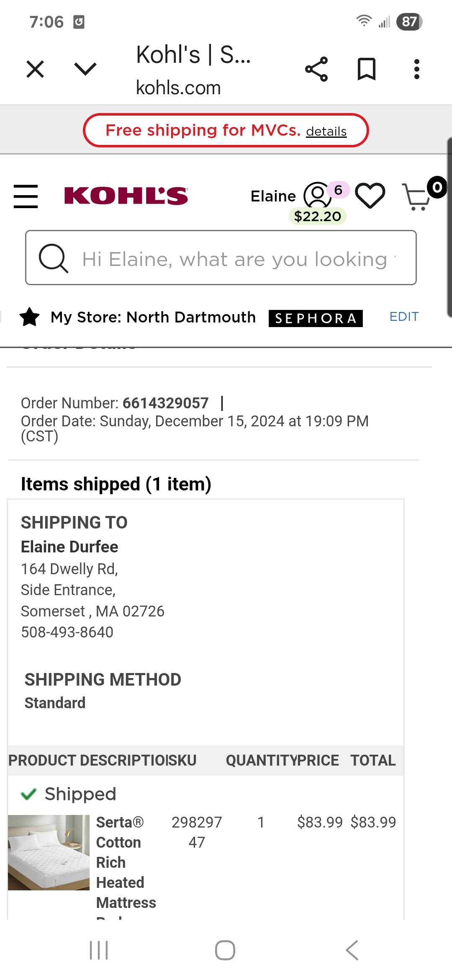Screen dimensions: 452x980
Task: Open browser three-dot options menu
Action: click(416, 69)
